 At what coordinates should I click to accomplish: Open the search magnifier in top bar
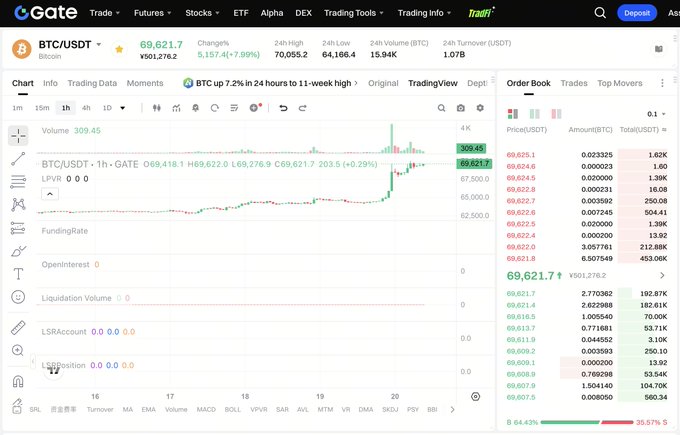pos(600,13)
